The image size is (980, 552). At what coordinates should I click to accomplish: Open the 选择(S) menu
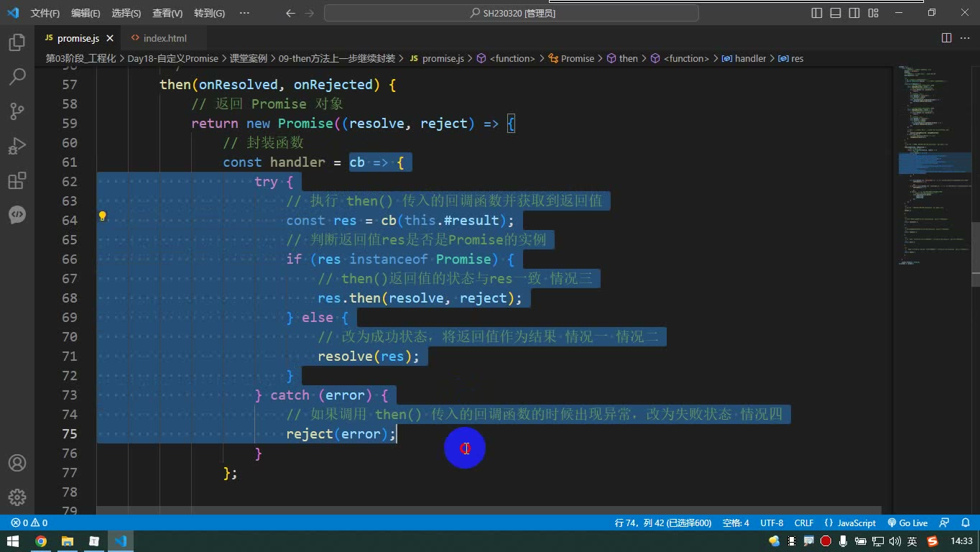[126, 13]
